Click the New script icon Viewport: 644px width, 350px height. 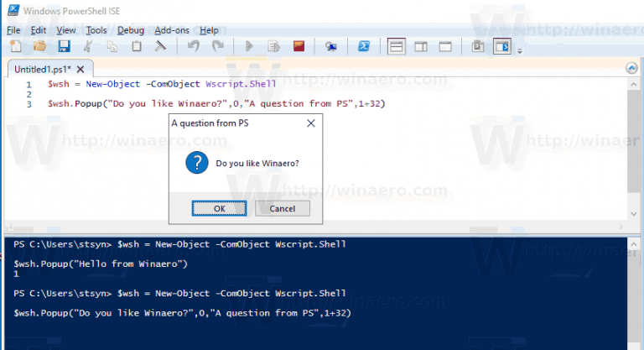coord(16,46)
